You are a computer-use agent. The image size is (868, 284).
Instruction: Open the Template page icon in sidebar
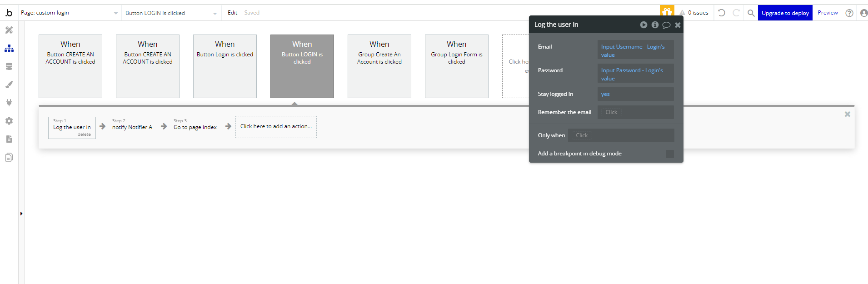tap(9, 157)
